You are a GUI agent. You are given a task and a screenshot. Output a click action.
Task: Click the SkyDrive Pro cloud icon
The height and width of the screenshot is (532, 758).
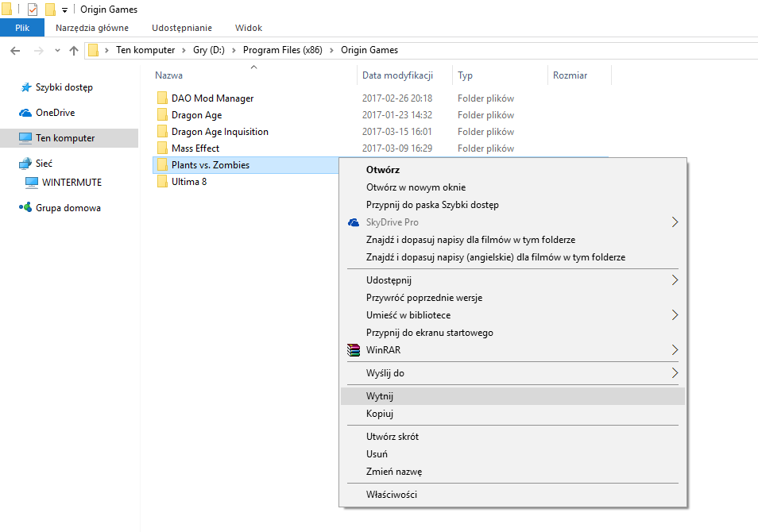pyautogui.click(x=354, y=222)
